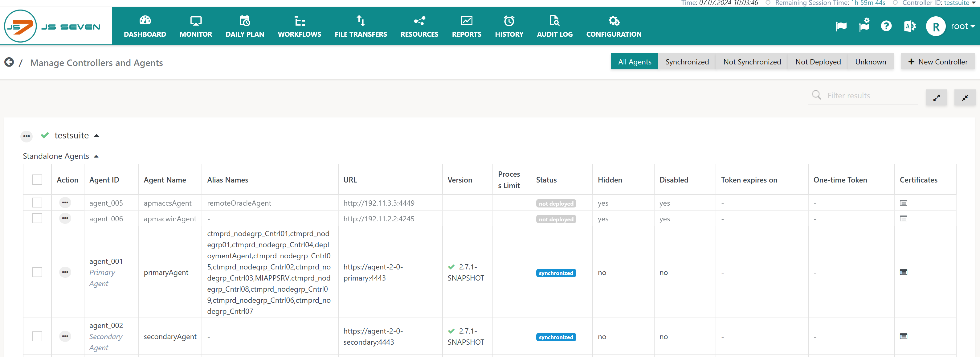This screenshot has height=357, width=980.
Task: Collapse the Standalone Agents section
Action: click(x=96, y=156)
